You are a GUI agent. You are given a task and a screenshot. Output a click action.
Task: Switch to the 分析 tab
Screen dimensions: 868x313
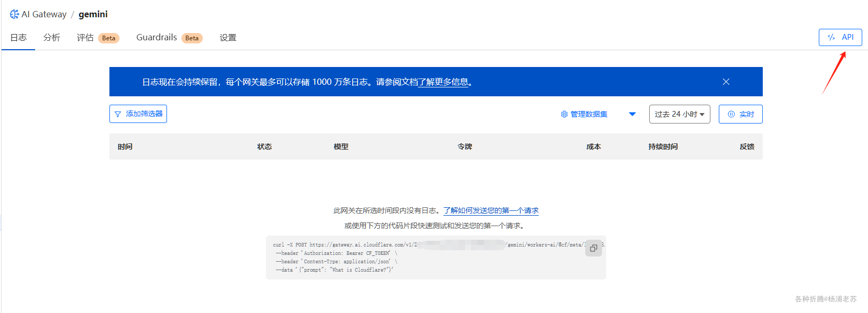pos(52,38)
